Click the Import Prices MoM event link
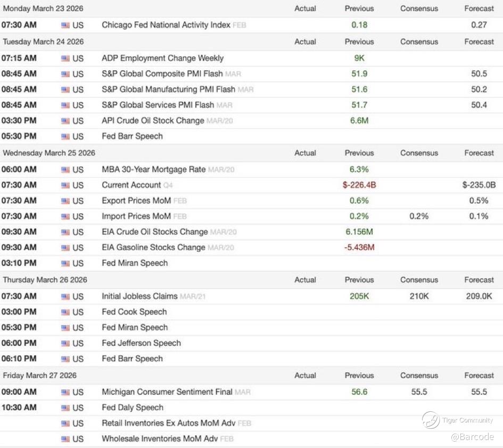This screenshot has width=503, height=448. tap(136, 216)
